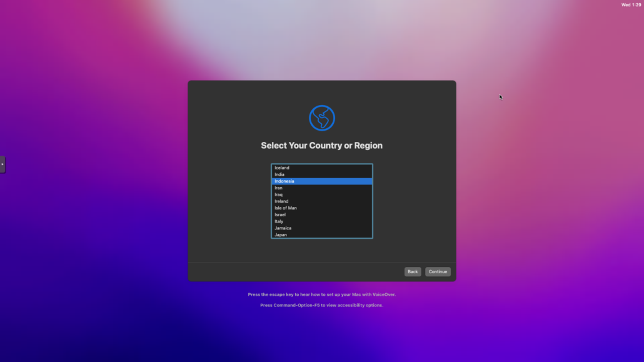Pick Israel in the country list
The image size is (644, 362).
[x=321, y=214]
